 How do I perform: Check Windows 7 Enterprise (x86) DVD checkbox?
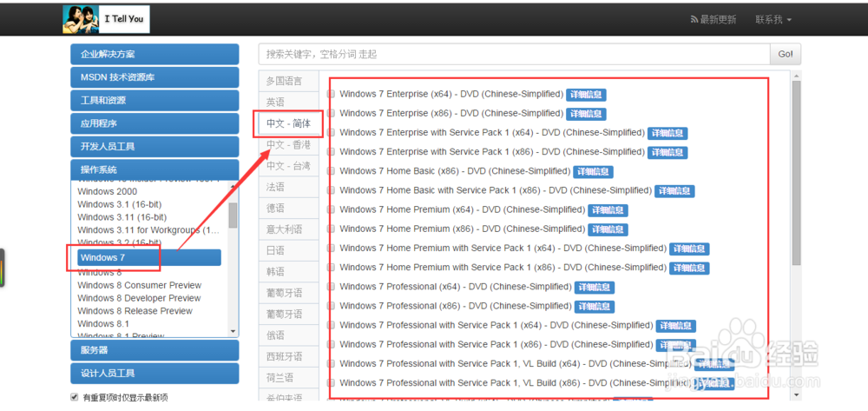[331, 113]
